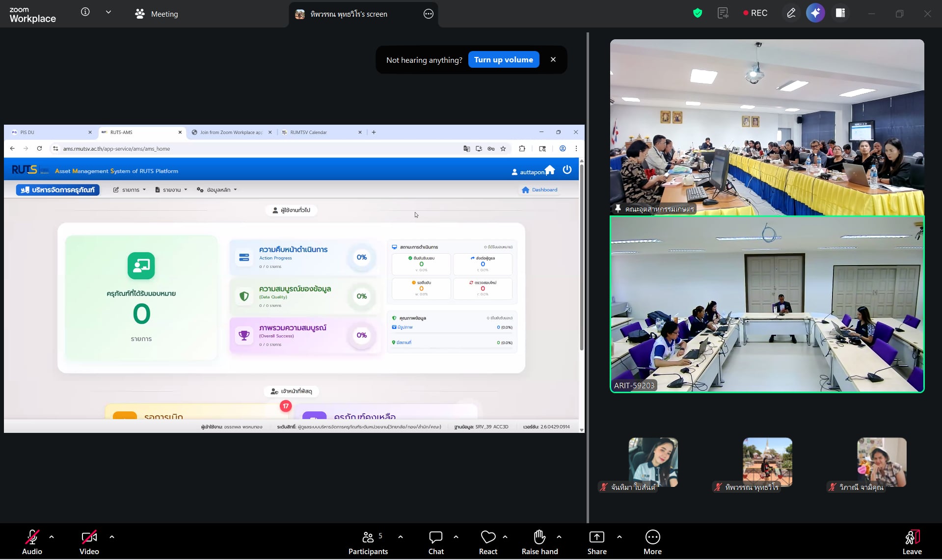Viewport: 942px width, 560px height.
Task: Open the Chat panel
Action: 435,542
